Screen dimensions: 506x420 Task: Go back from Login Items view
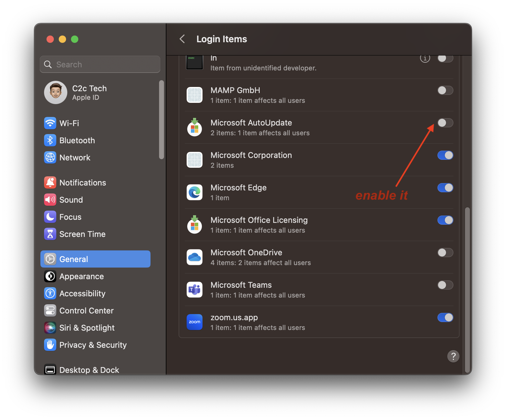[182, 39]
